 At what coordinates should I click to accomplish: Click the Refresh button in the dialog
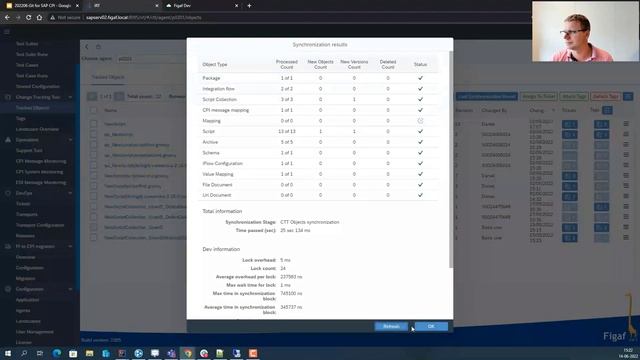click(x=391, y=326)
